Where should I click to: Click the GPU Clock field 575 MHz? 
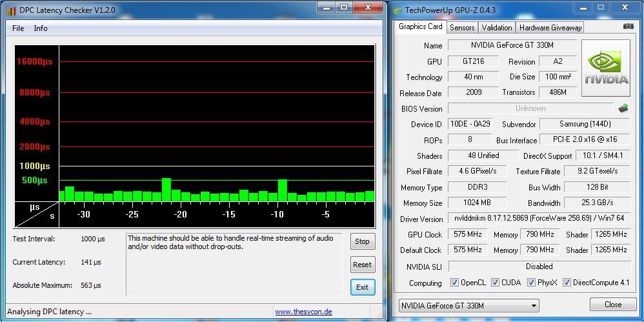(467, 234)
